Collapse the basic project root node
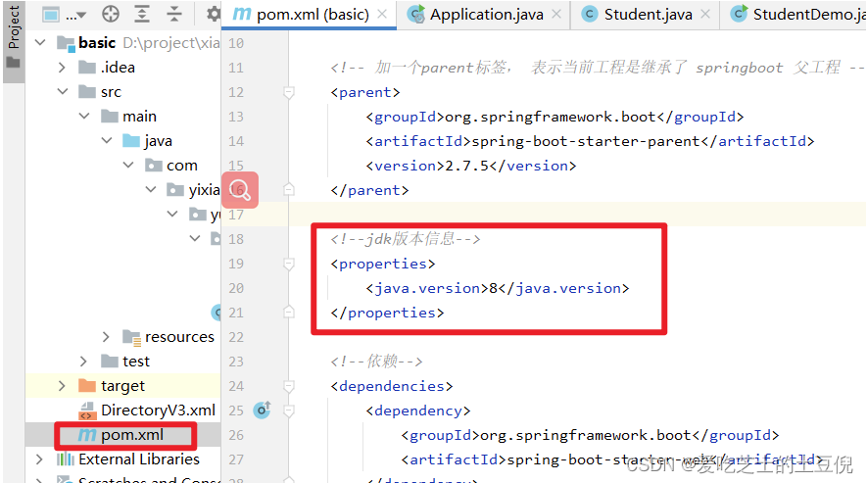Image resolution: width=868 pixels, height=483 pixels. click(40, 42)
